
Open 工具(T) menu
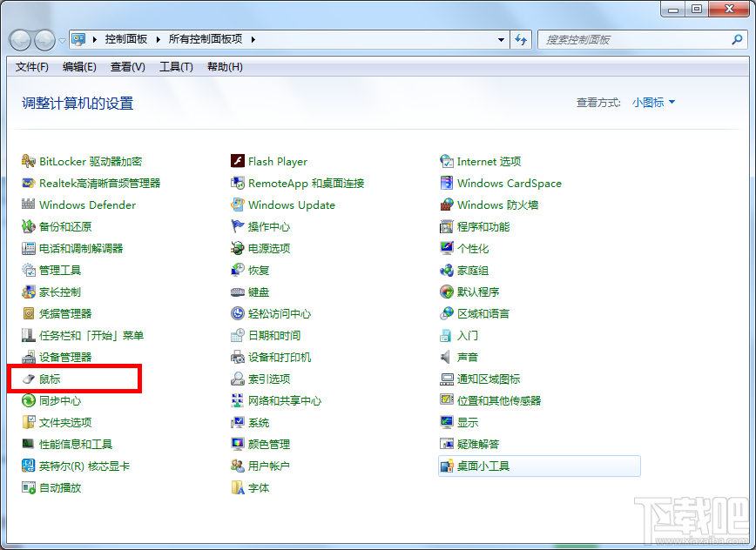pyautogui.click(x=176, y=67)
